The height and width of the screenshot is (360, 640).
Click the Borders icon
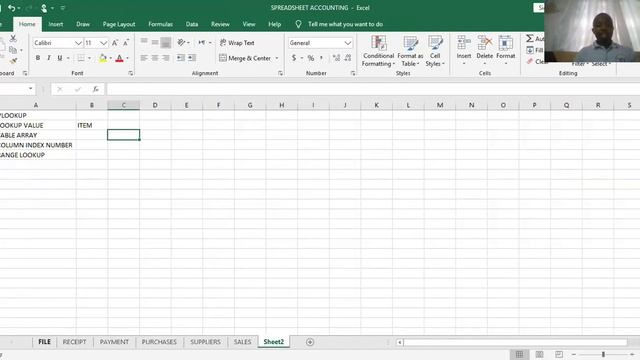click(x=81, y=58)
